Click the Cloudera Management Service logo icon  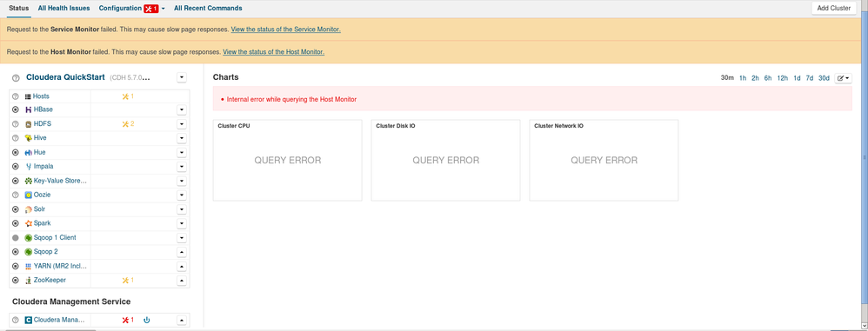(x=28, y=320)
